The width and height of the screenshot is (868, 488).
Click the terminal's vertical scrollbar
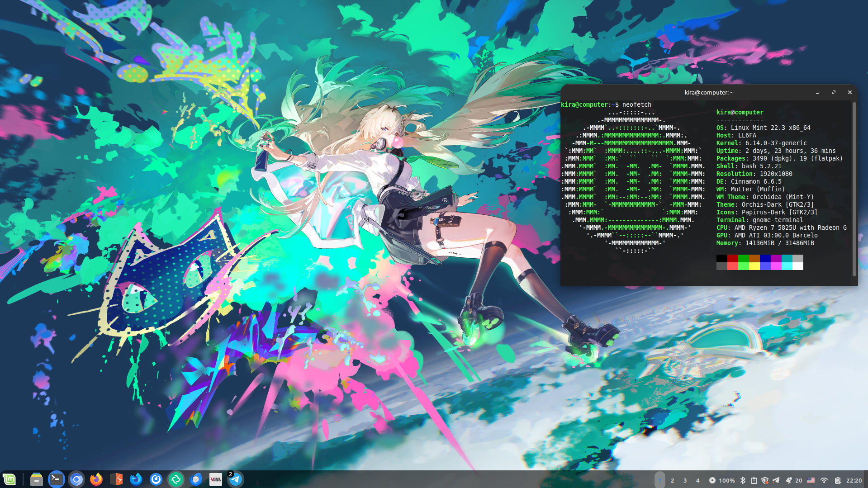point(854,189)
